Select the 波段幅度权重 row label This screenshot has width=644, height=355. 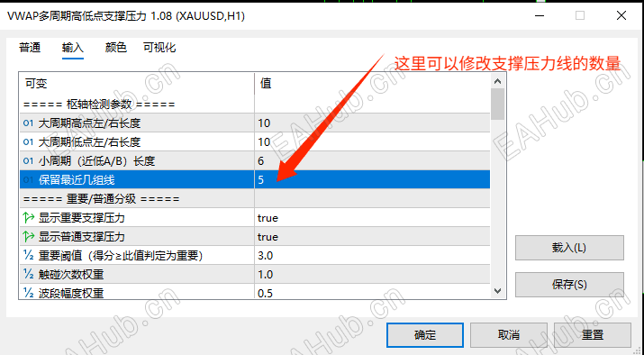pyautogui.click(x=71, y=293)
